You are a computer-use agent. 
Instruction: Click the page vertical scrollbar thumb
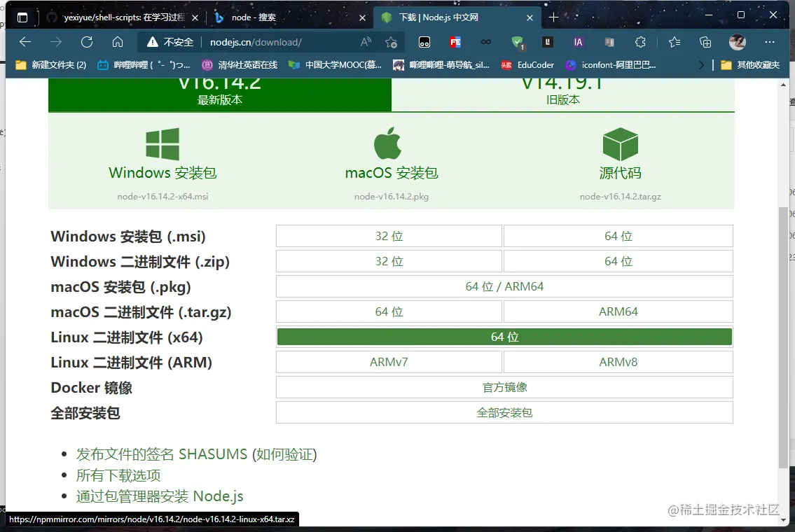coord(783,337)
